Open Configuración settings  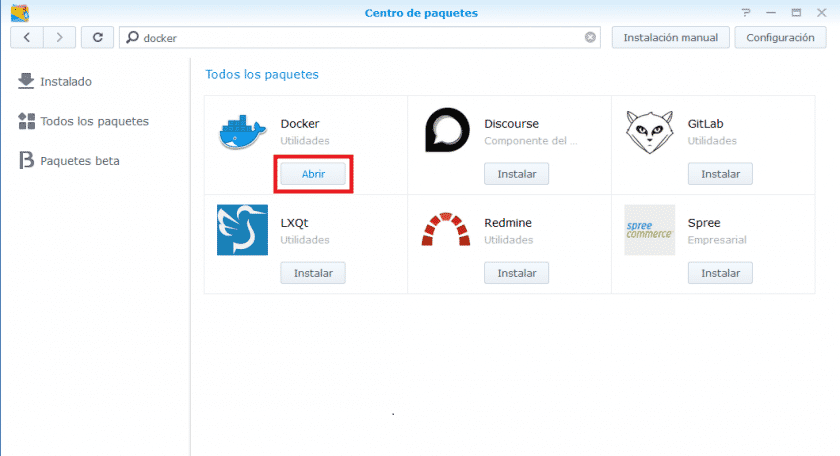780,38
